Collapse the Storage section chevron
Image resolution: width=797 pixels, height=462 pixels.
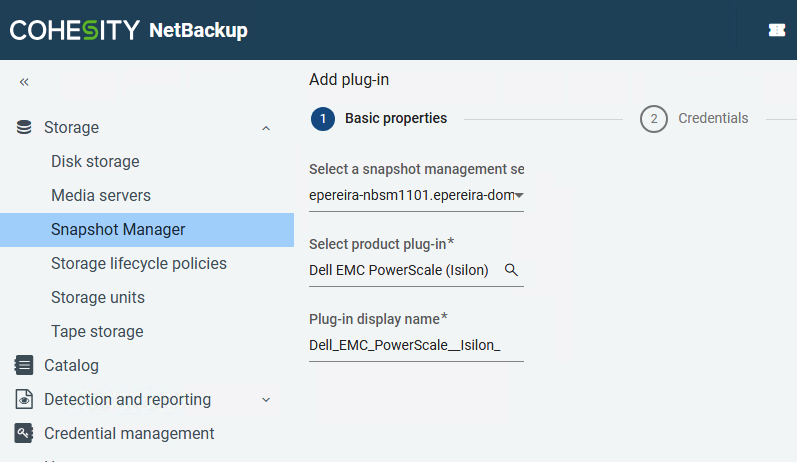pos(265,128)
